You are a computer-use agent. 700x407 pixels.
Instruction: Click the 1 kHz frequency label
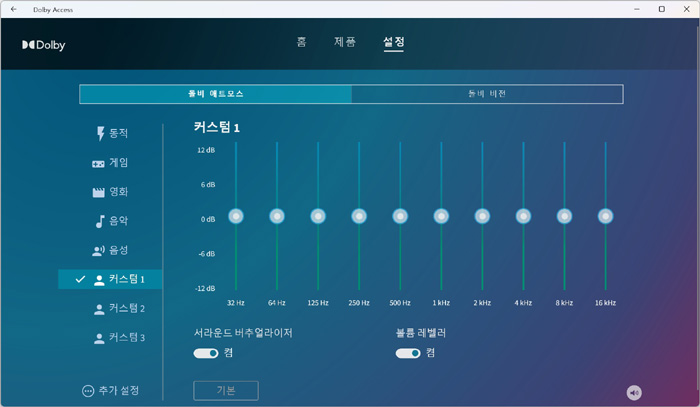[x=442, y=303]
